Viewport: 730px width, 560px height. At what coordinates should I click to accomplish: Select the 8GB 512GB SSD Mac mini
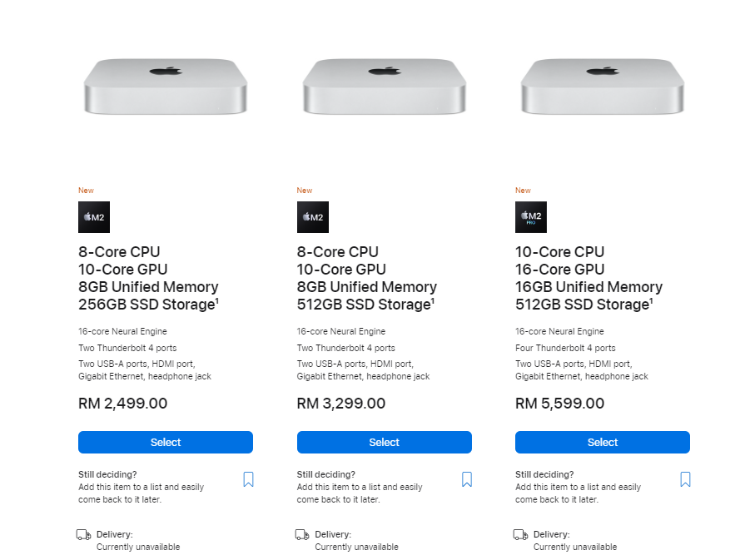(x=384, y=442)
